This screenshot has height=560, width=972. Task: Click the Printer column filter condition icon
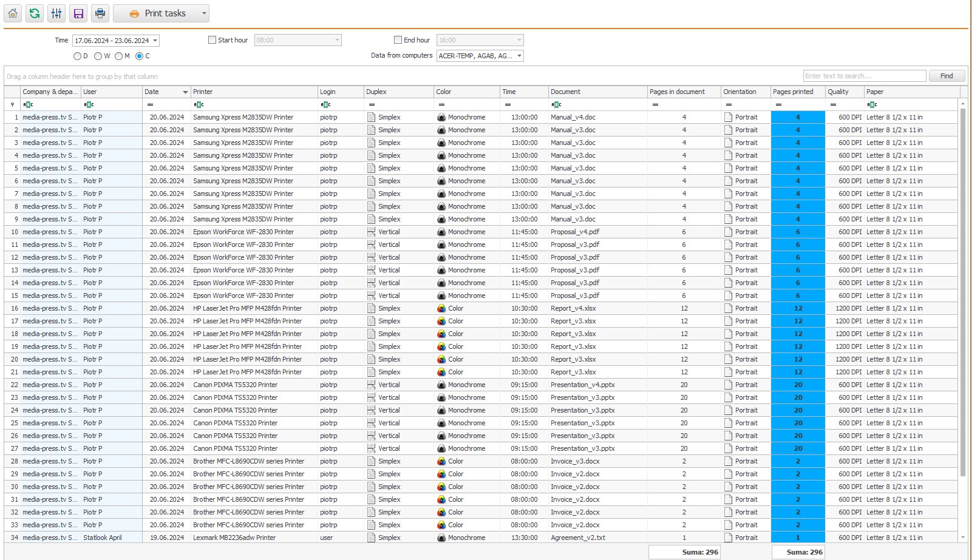[x=198, y=104]
